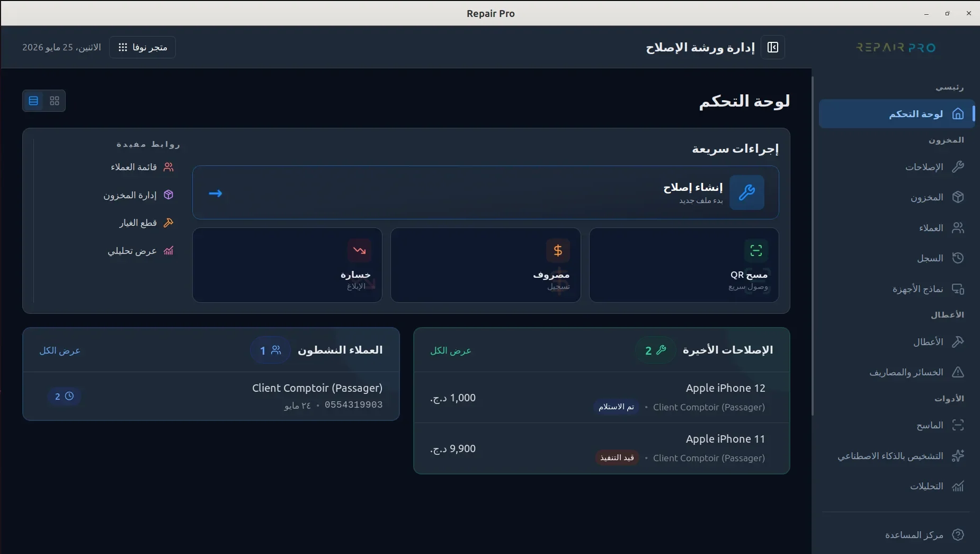Click the قيد التنفيذ status badge
Viewport: 980px width, 554px height.
click(x=617, y=458)
